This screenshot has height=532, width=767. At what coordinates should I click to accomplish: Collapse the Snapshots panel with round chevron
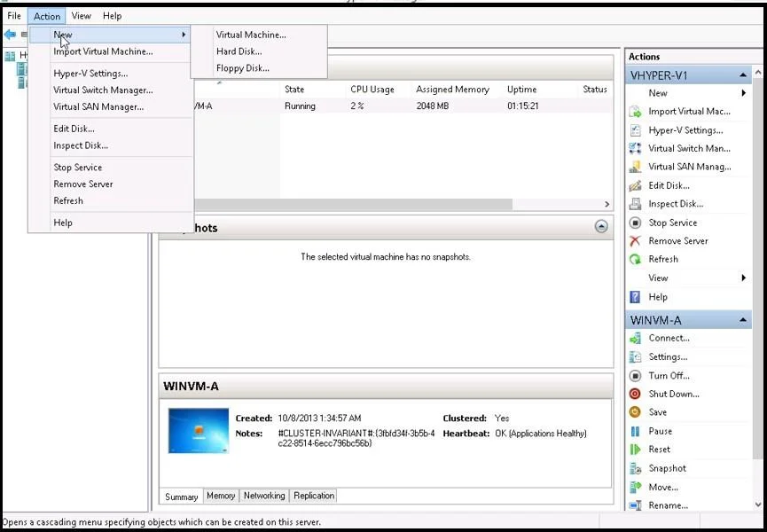[601, 226]
